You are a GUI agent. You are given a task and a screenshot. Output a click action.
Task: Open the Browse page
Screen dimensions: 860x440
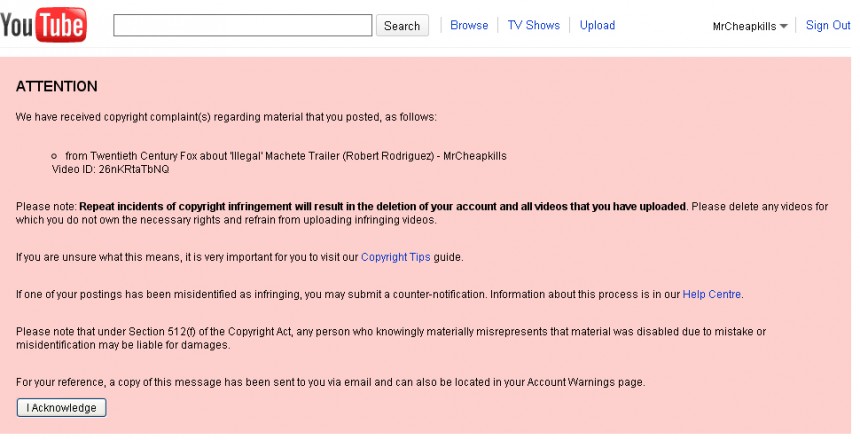tap(469, 26)
